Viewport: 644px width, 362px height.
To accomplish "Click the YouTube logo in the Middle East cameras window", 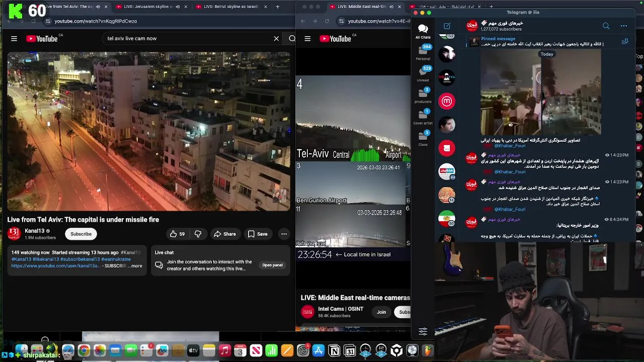I will coord(335,39).
